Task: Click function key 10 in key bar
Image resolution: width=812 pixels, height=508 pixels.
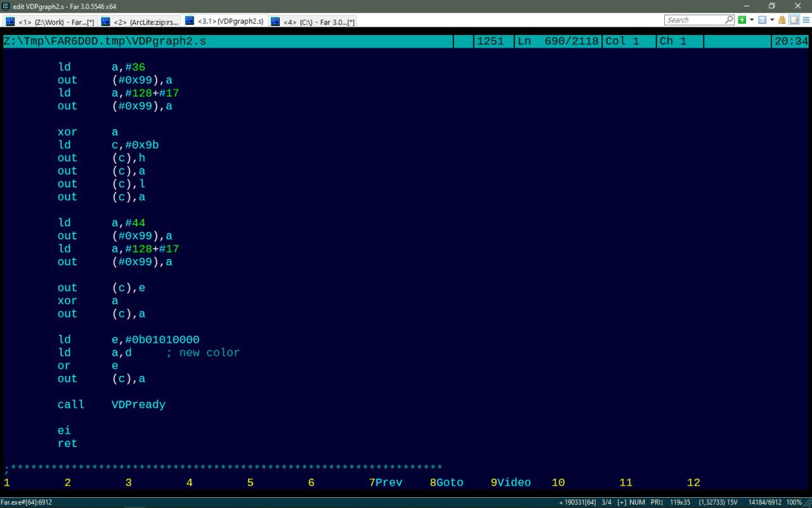Action: tap(558, 483)
